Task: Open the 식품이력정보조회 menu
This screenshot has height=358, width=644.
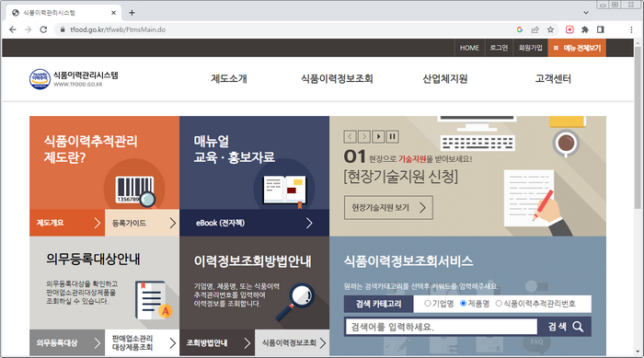Action: tap(337, 78)
